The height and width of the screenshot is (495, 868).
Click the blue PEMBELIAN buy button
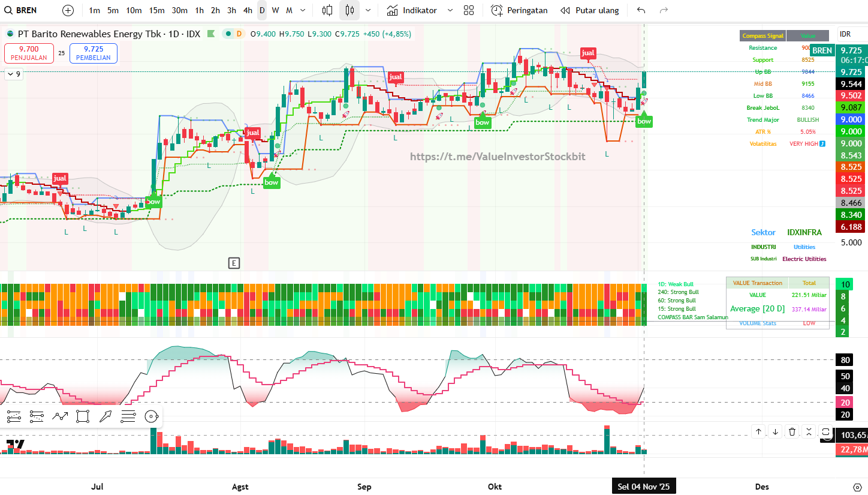[x=94, y=53]
